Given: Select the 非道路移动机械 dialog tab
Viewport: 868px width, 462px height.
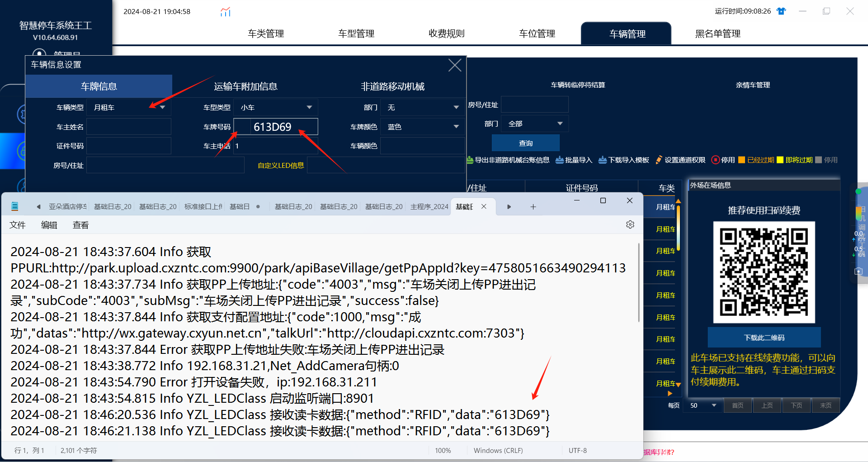Looking at the screenshot, I should coord(392,86).
